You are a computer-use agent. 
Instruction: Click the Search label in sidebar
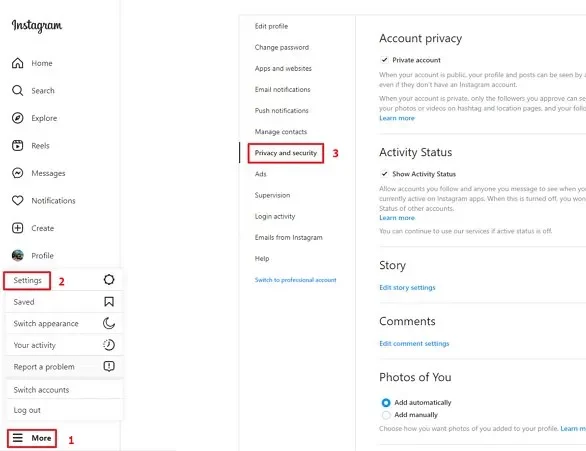43,91
